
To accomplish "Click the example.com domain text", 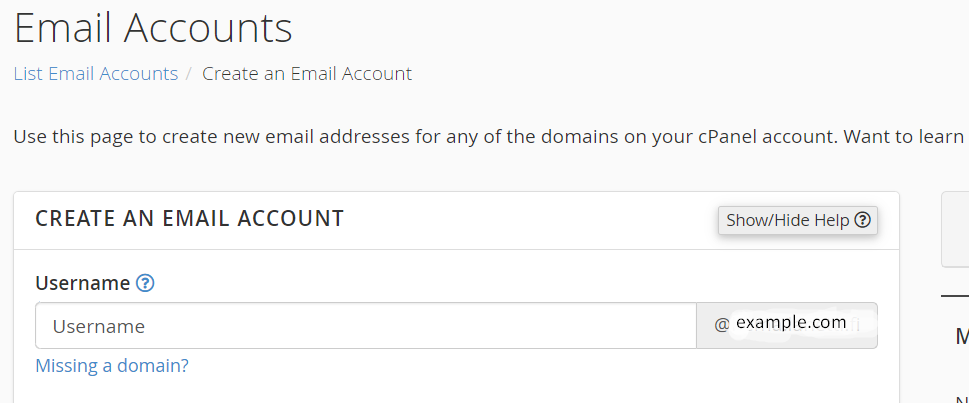I will (791, 322).
